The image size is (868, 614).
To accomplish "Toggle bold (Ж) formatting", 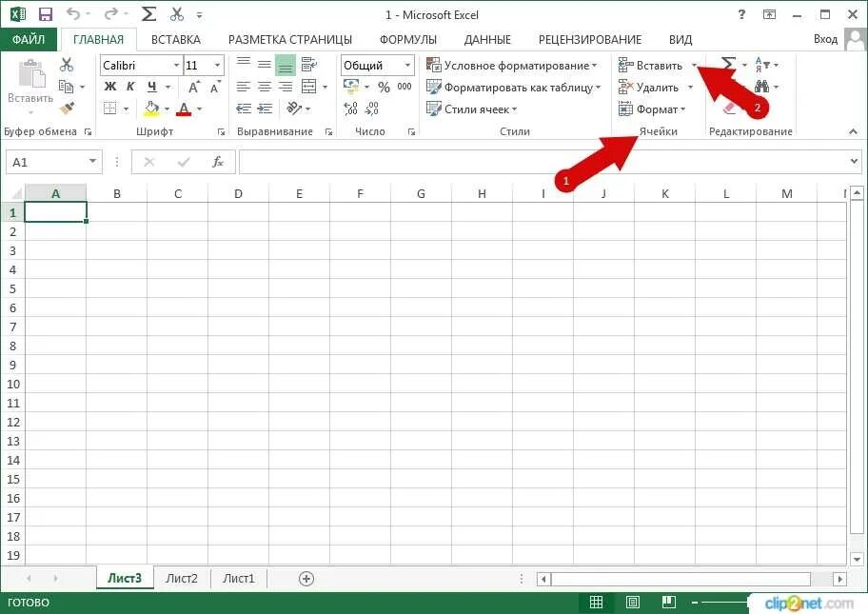I will coord(110,87).
